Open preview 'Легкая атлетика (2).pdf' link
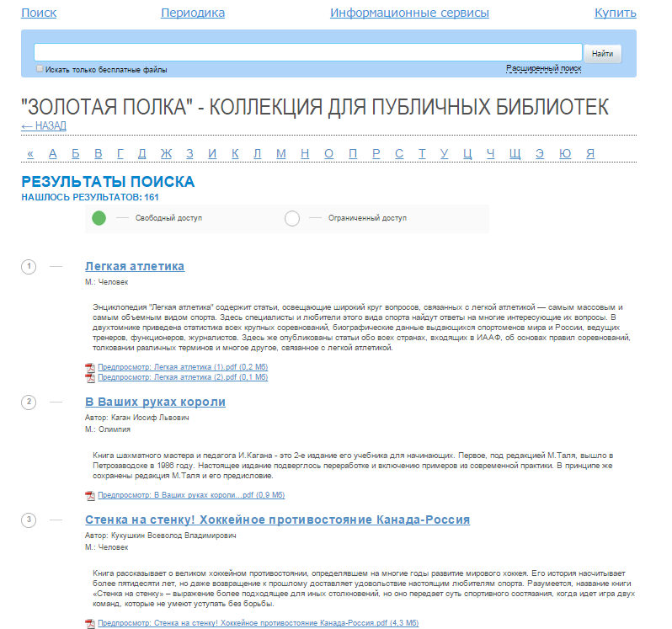The height and width of the screenshot is (629, 672). 183,377
